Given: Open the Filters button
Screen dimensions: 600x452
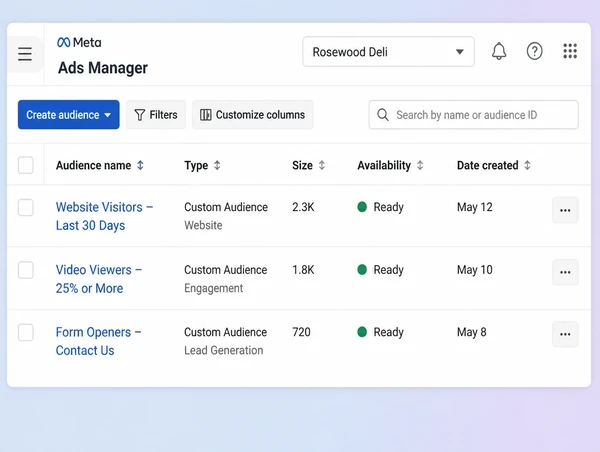Looking at the screenshot, I should [156, 115].
